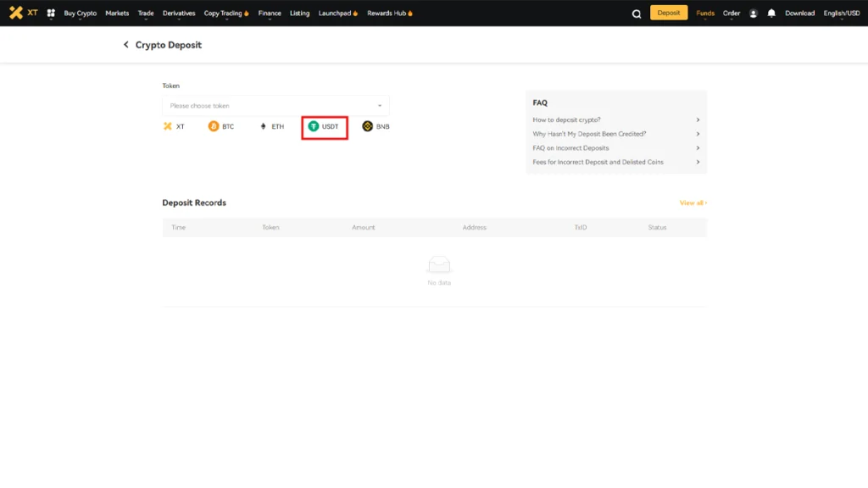Open the user profile icon
Image resolution: width=868 pixels, height=488 pixels.
point(754,14)
